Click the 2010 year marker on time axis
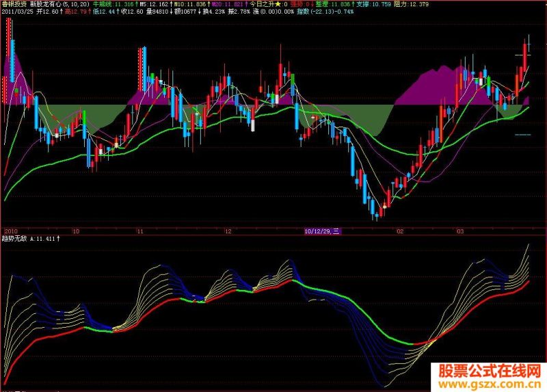 11,231
